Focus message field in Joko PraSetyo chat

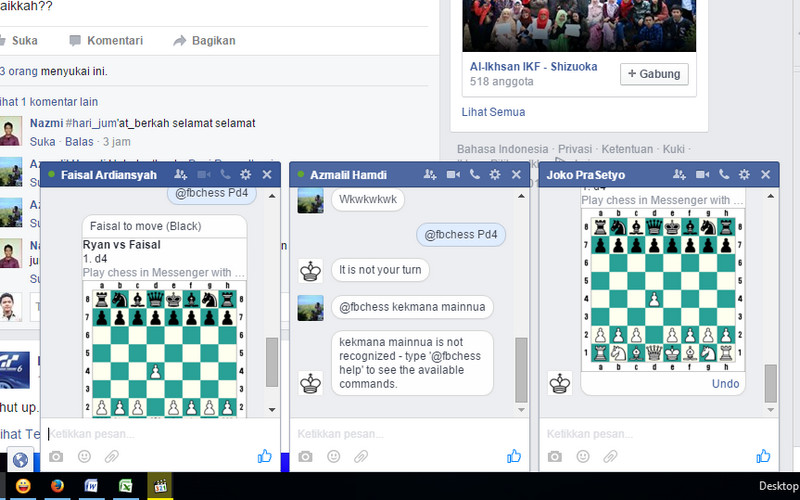pyautogui.click(x=659, y=434)
